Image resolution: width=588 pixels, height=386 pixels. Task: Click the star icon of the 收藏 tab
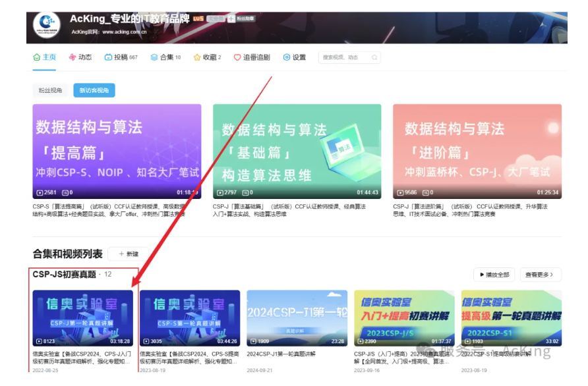point(197,57)
